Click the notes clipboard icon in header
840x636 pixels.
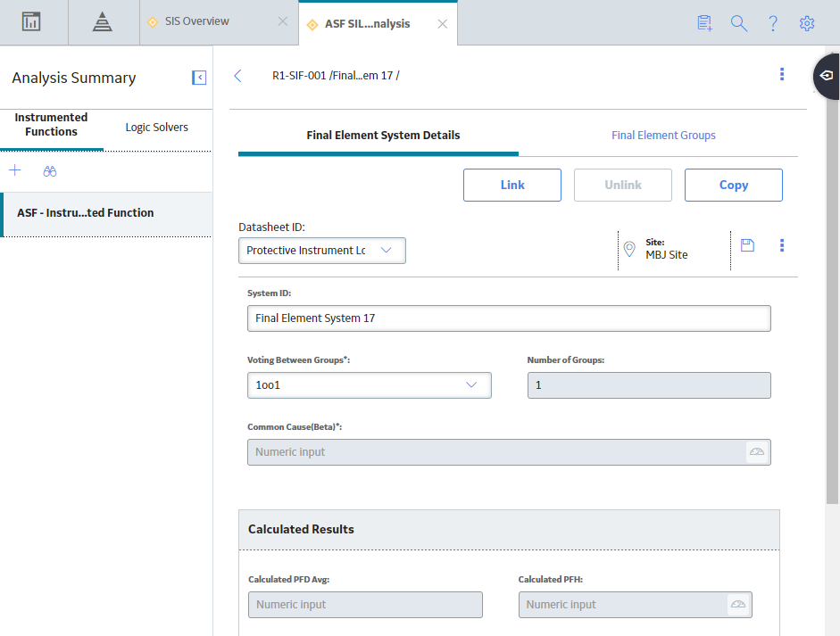pyautogui.click(x=705, y=23)
